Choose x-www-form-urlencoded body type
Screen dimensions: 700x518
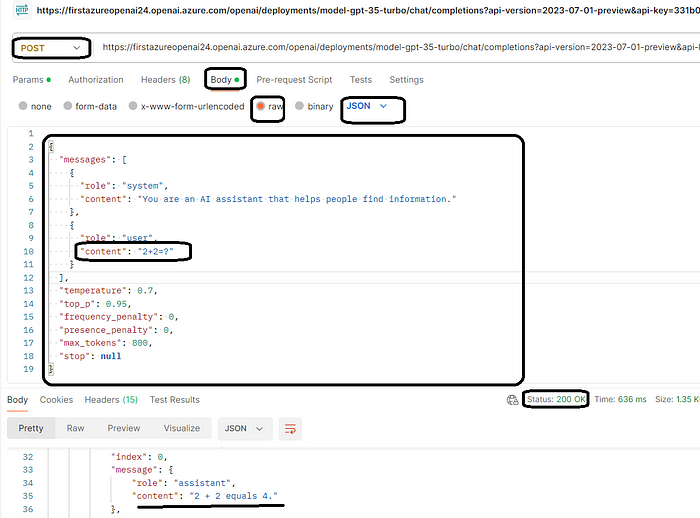(x=133, y=106)
